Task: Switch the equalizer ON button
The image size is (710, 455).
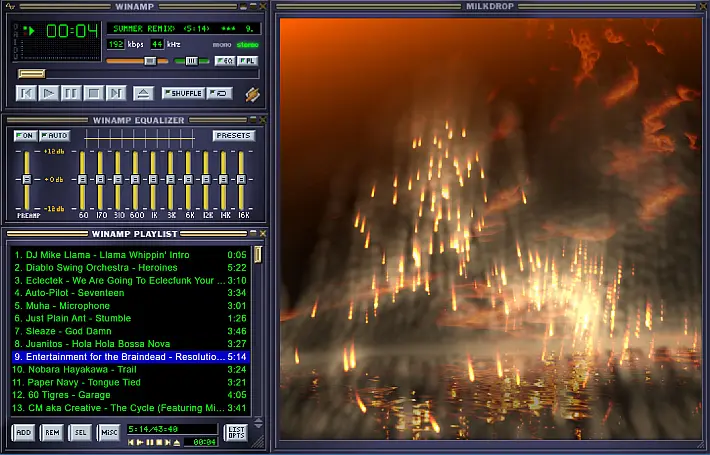Action: [25, 135]
